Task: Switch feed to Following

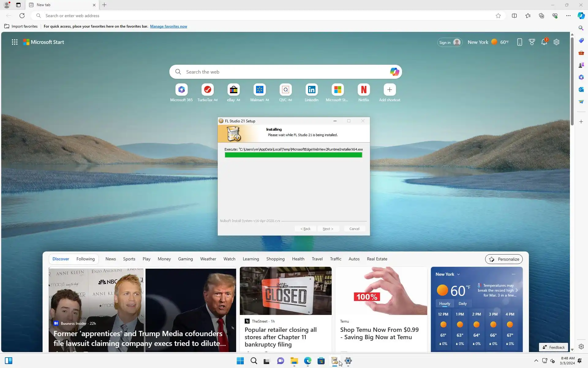Action: pos(85,259)
